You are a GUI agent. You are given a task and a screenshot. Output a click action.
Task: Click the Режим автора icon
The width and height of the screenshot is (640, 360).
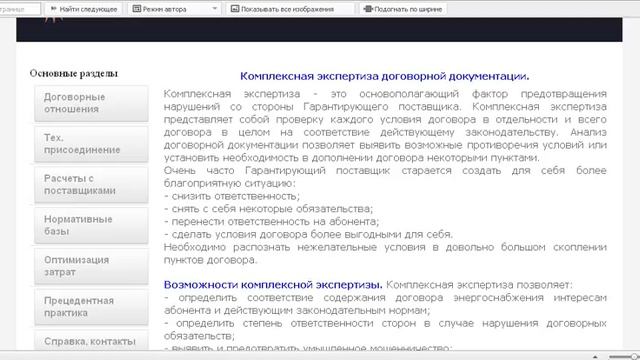[x=137, y=9]
